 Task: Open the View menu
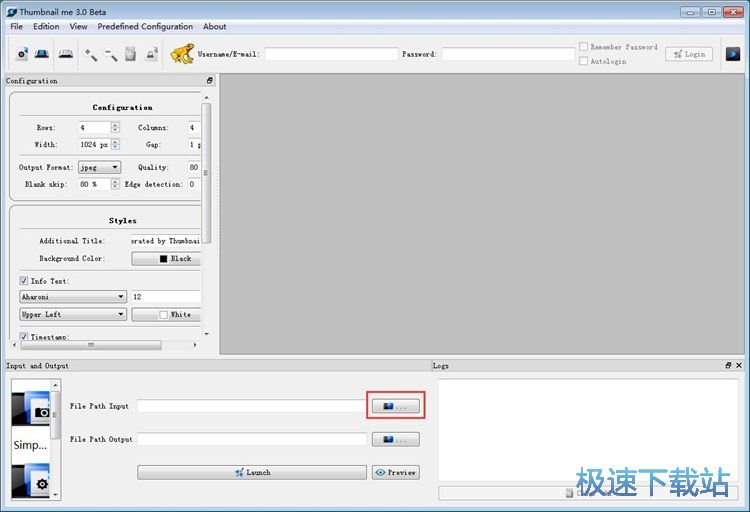tap(78, 26)
